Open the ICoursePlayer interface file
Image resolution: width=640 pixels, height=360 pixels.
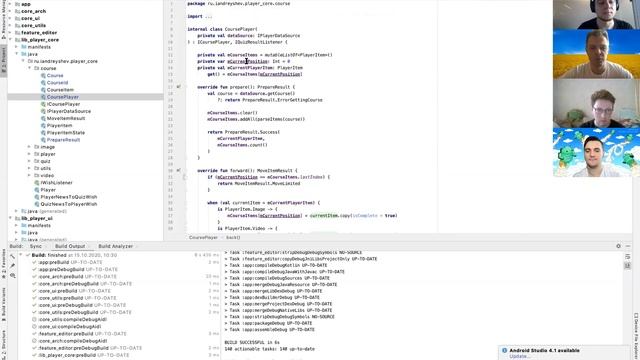(x=63, y=104)
